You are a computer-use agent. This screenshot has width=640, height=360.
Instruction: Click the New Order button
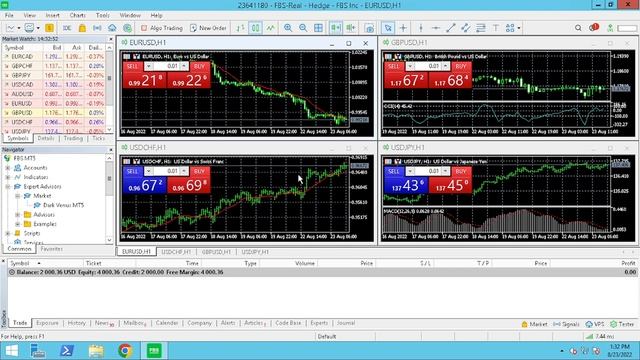(x=208, y=28)
